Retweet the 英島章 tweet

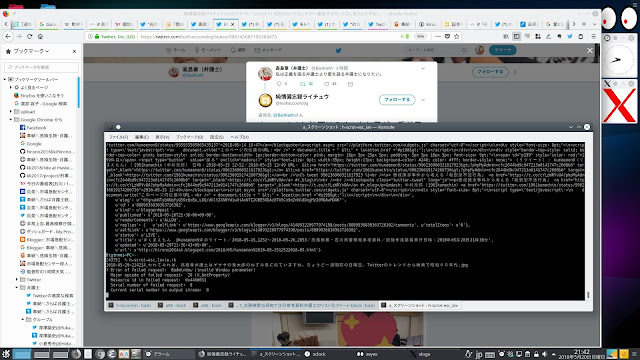[303, 84]
